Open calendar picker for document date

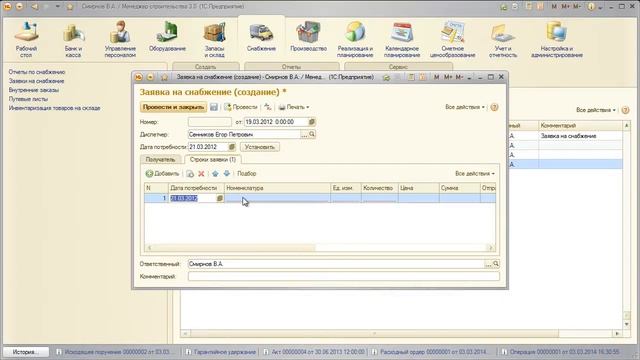312,122
